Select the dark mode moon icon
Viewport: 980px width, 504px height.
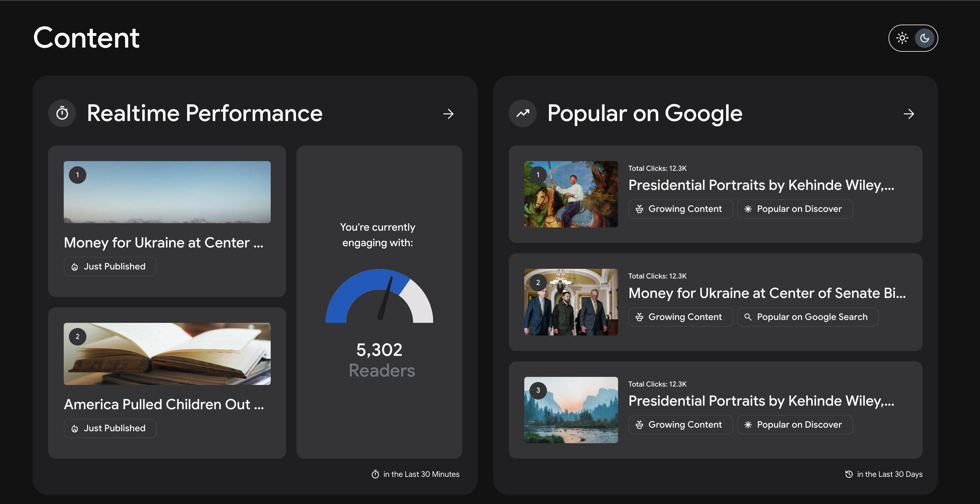coord(924,38)
